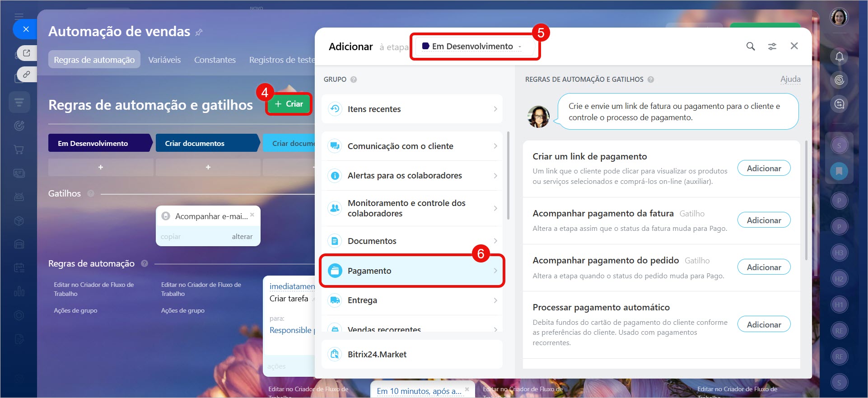
Task: Remove the Acompanhar e-mail trigger with its X
Action: point(252,215)
